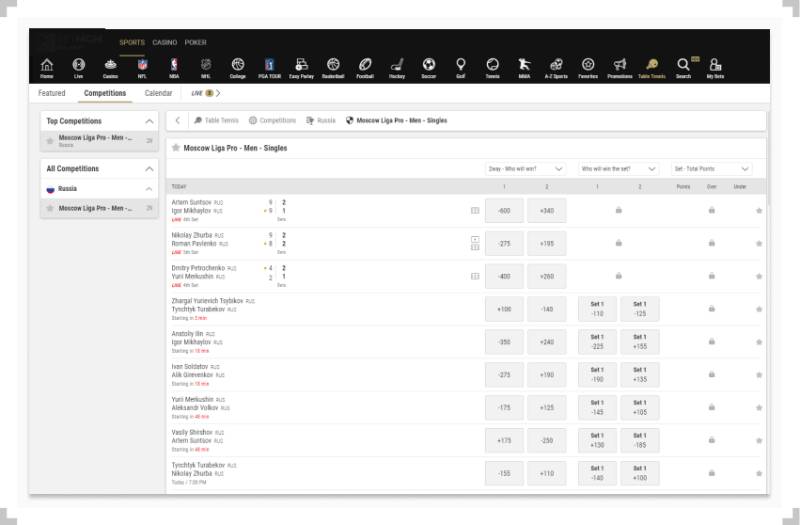Screen dimensions: 800x525
Task: Open Favorites star icon in top bar
Action: click(x=588, y=68)
